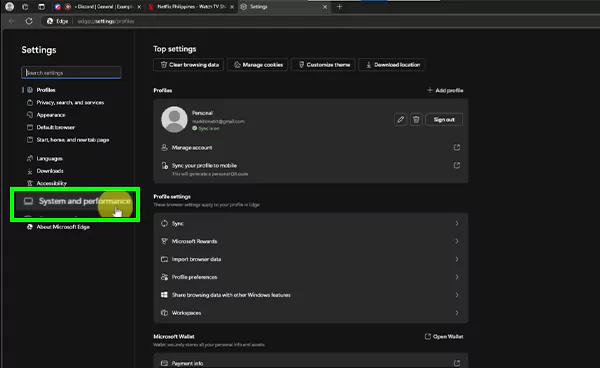Open the Appearance settings section
Viewport: 600px width, 368px height.
(x=51, y=115)
